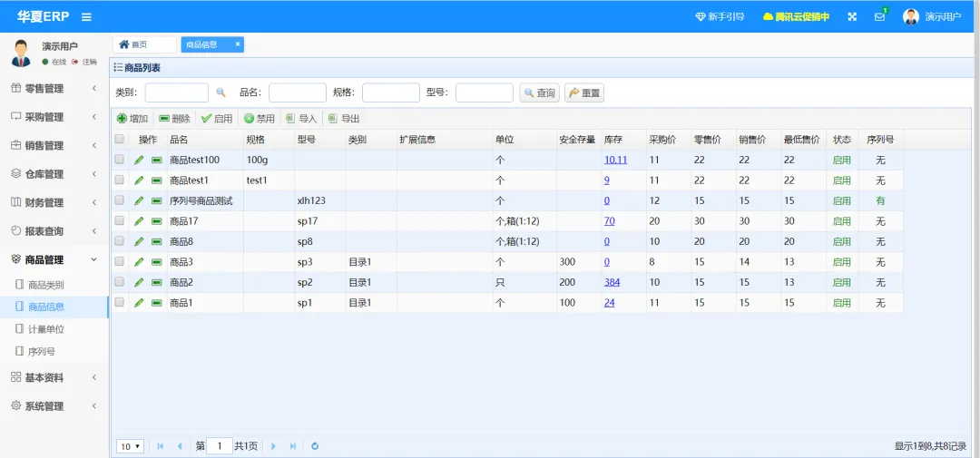Check the 商品2 row checkbox
980x458 pixels.
[120, 282]
